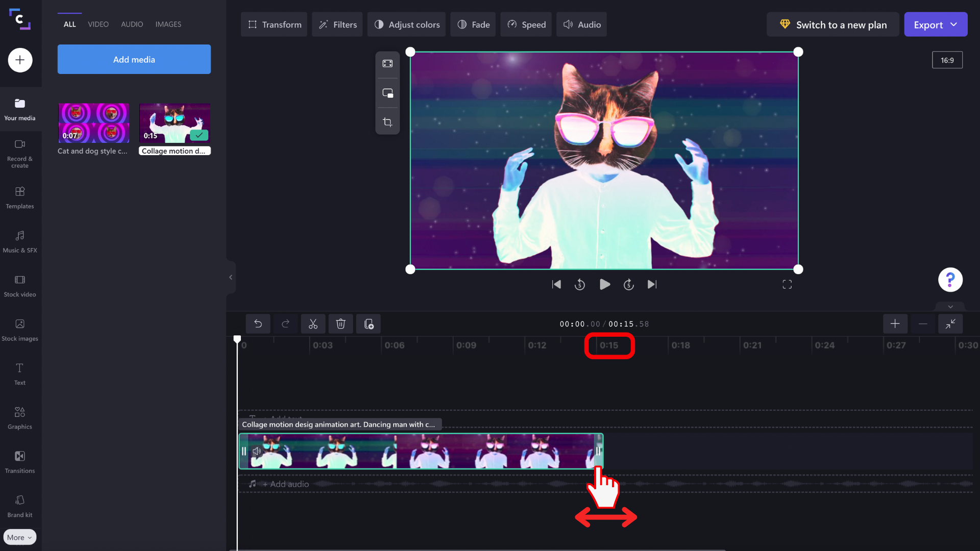The height and width of the screenshot is (551, 980).
Task: Toggle fullscreen preview mode
Action: click(787, 284)
